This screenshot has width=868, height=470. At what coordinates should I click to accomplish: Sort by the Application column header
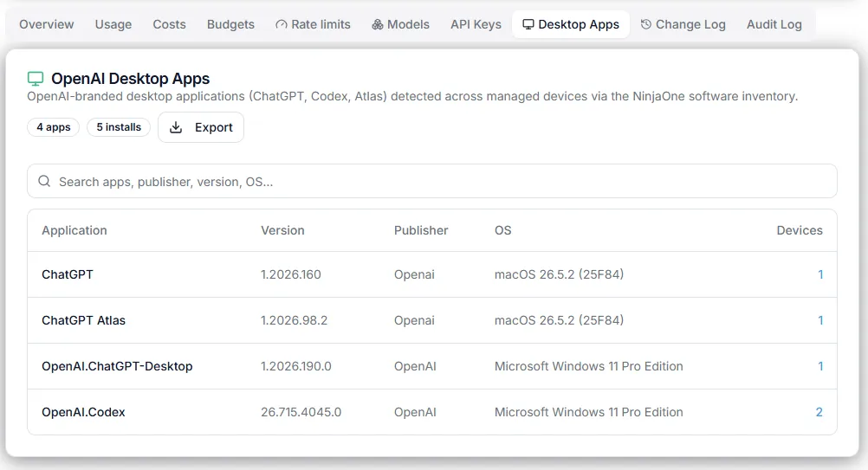tap(74, 230)
